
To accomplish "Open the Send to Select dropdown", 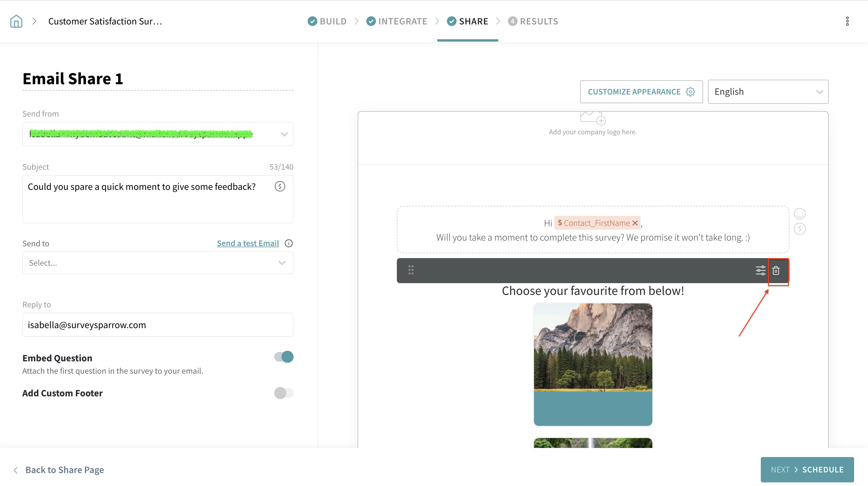I will pos(158,263).
